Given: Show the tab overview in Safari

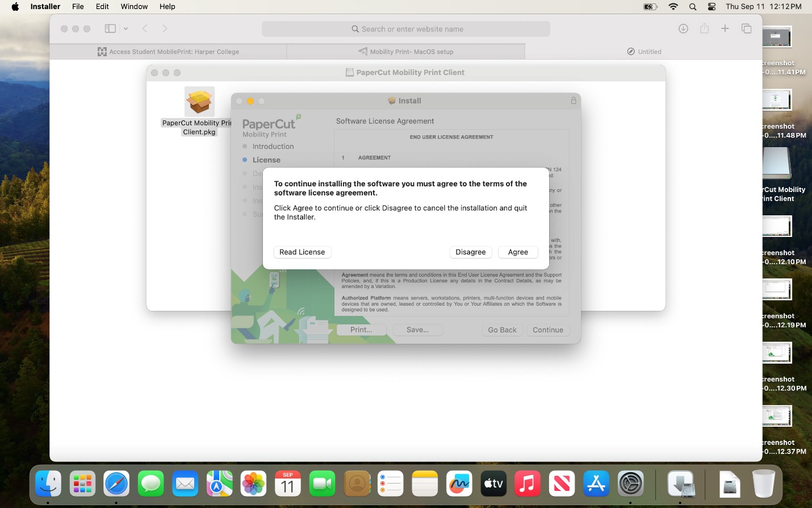Looking at the screenshot, I should point(746,28).
